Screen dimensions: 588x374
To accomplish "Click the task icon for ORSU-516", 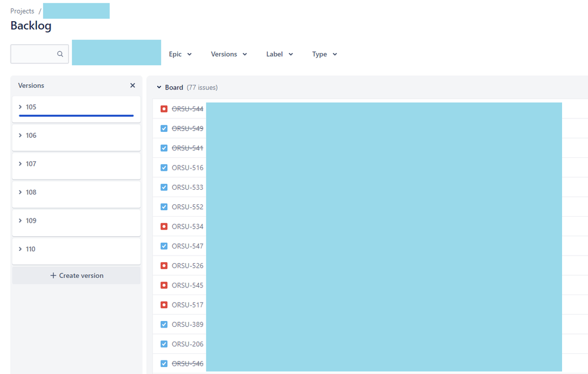I will 164,168.
